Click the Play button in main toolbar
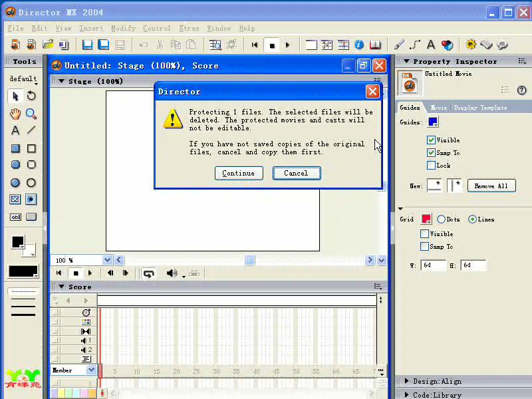 click(288, 45)
